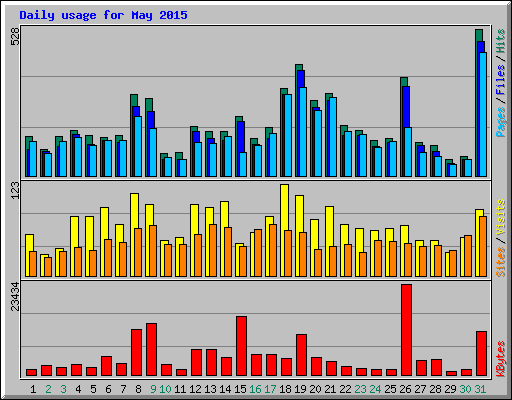Click day label 20

tap(315, 389)
